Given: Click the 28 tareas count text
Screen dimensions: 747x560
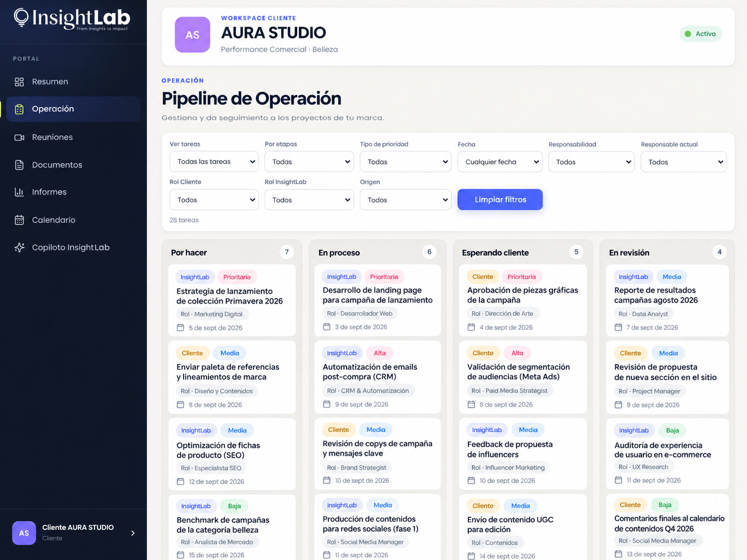Looking at the screenshot, I should 184,220.
